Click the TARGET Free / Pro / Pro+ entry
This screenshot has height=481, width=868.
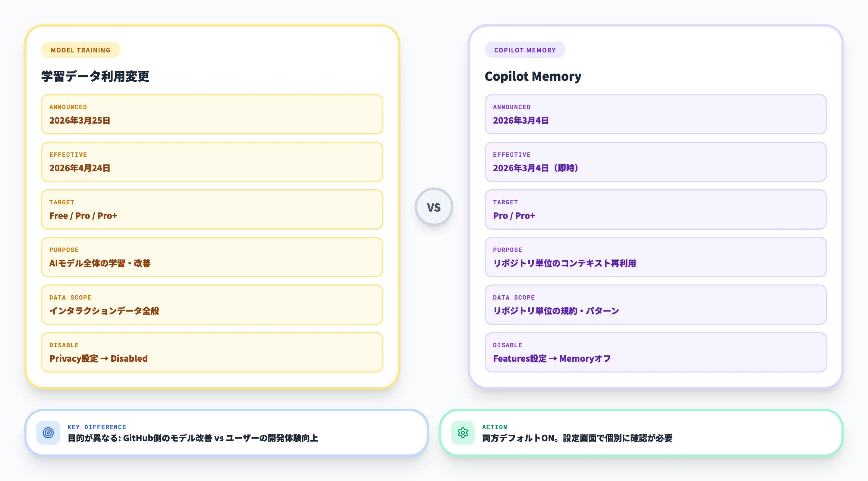coord(212,209)
